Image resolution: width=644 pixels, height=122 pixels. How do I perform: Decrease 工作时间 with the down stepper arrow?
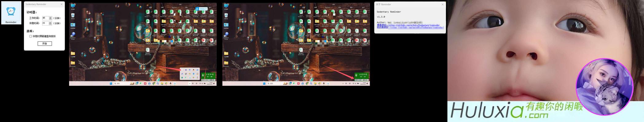coord(50,19)
